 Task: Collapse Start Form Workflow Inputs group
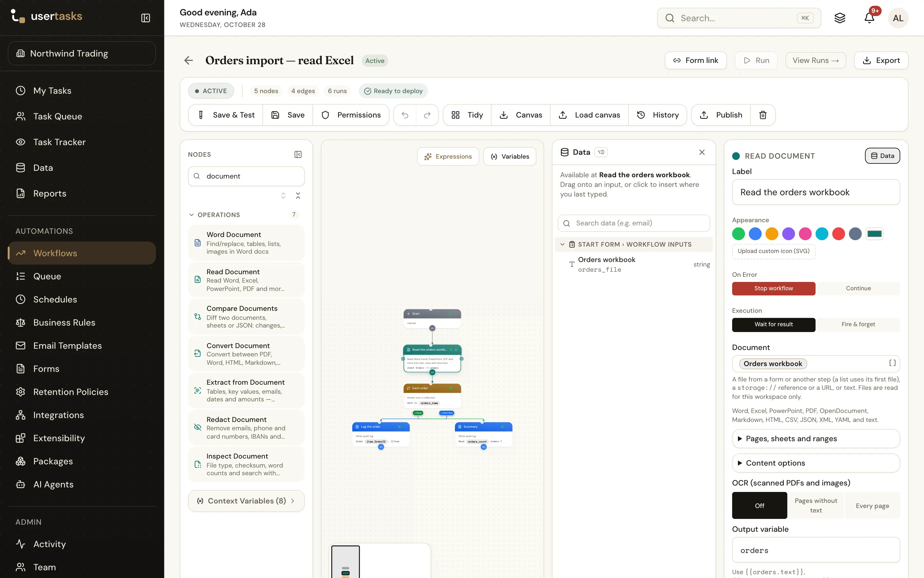click(633, 244)
